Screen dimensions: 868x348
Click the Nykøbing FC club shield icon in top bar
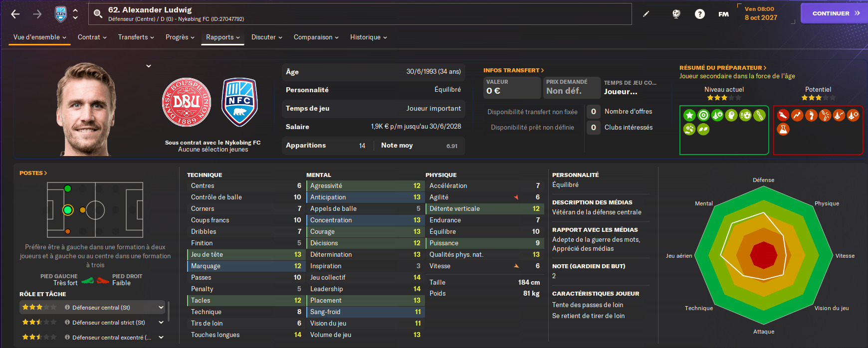pos(61,14)
